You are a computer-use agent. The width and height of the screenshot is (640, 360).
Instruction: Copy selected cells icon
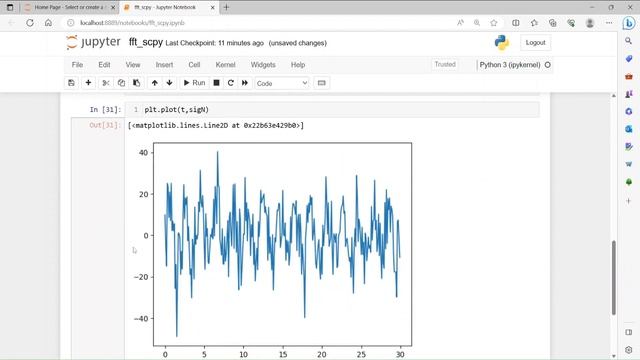[121, 83]
